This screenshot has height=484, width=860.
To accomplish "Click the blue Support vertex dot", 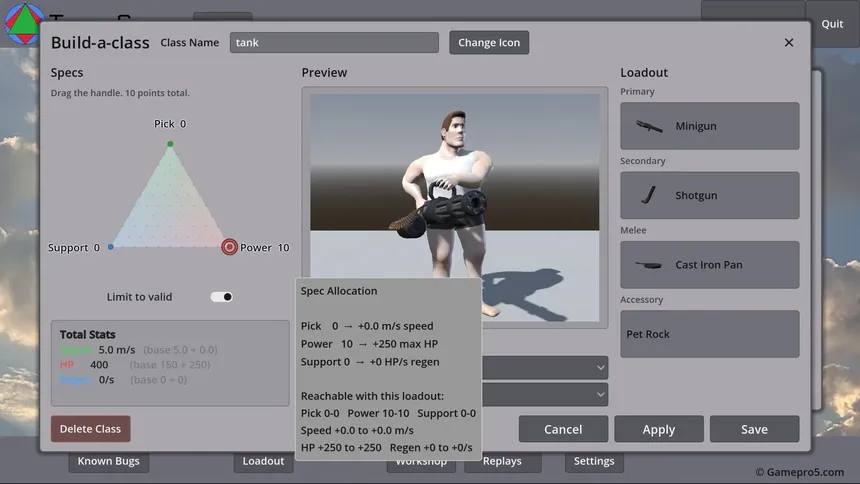I will [x=111, y=247].
